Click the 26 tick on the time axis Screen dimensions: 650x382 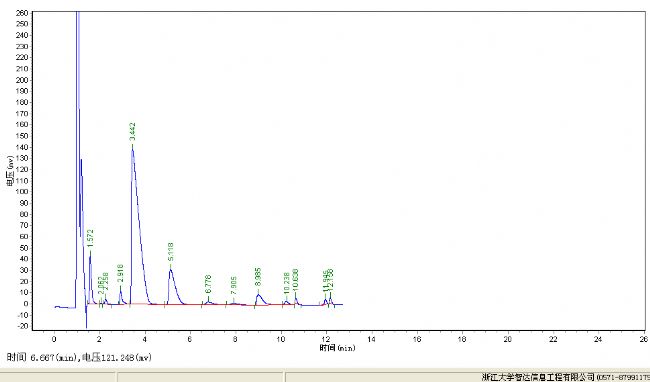click(643, 339)
